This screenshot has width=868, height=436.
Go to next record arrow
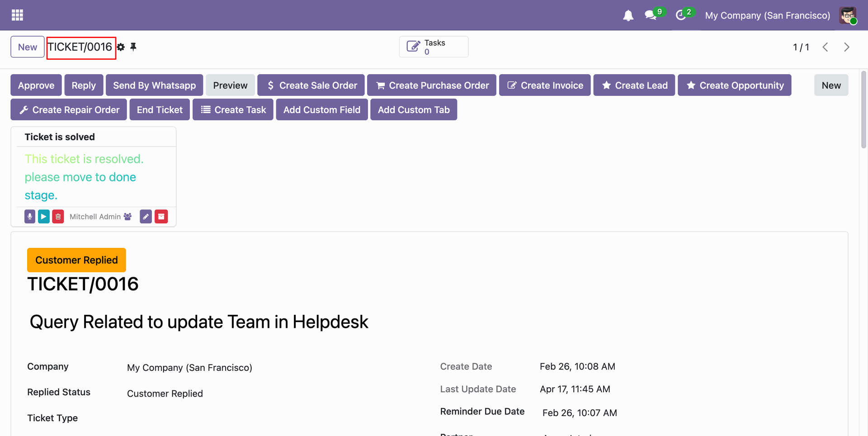tap(847, 47)
